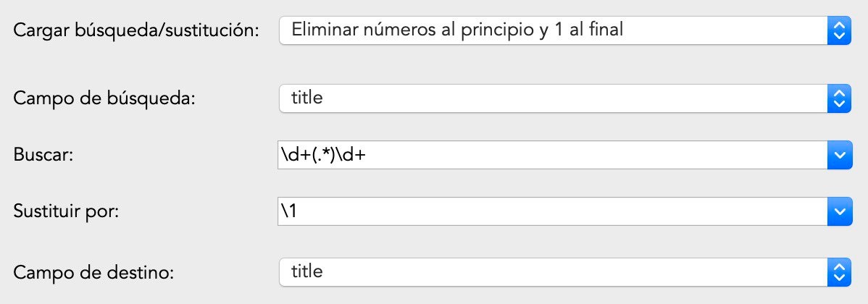
Task: Click the "title" value in Campo de búsqueda
Action: pos(306,98)
